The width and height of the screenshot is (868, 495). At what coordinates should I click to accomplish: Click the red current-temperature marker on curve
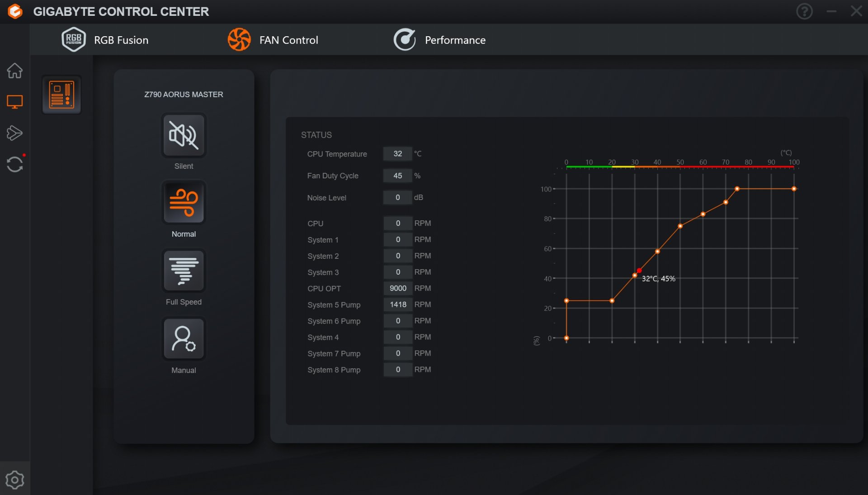pyautogui.click(x=639, y=271)
